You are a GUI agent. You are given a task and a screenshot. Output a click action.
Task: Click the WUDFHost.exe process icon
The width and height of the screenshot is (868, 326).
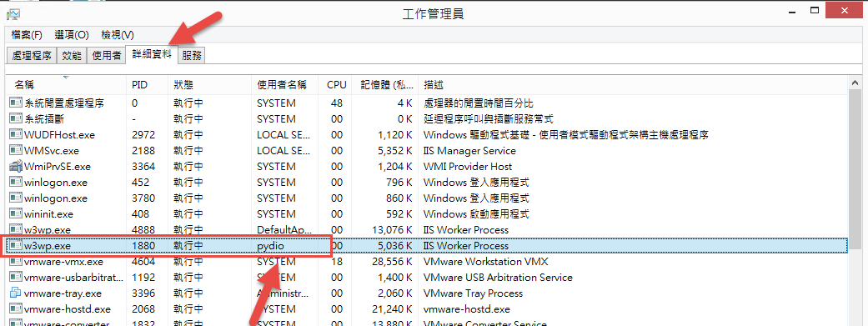(x=16, y=134)
